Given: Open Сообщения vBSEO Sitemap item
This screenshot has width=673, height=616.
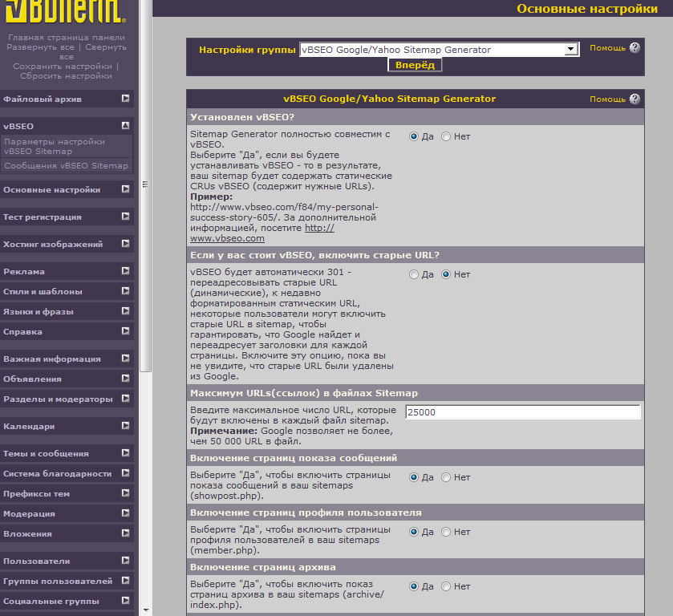Looking at the screenshot, I should click(x=66, y=166).
